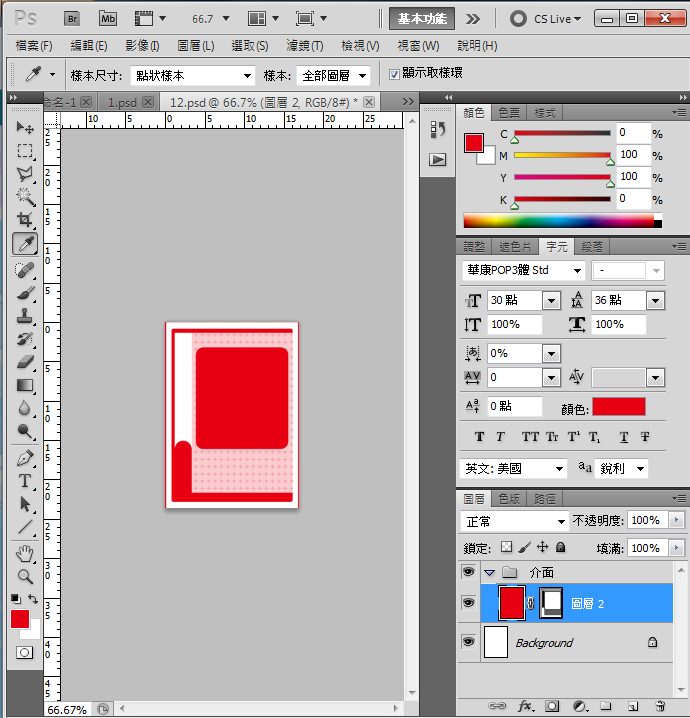Open the 樣本尺寸 dropdown showing 點狀樣本
The height and width of the screenshot is (718, 690).
point(192,76)
